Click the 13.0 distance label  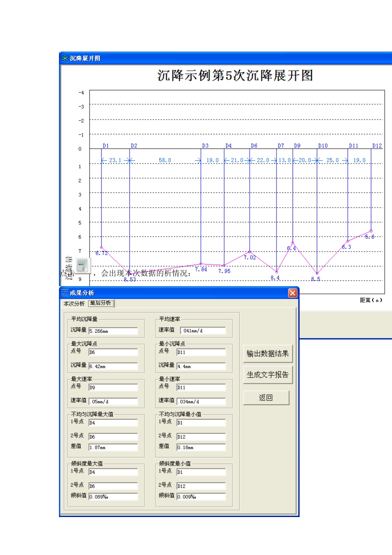(285, 160)
